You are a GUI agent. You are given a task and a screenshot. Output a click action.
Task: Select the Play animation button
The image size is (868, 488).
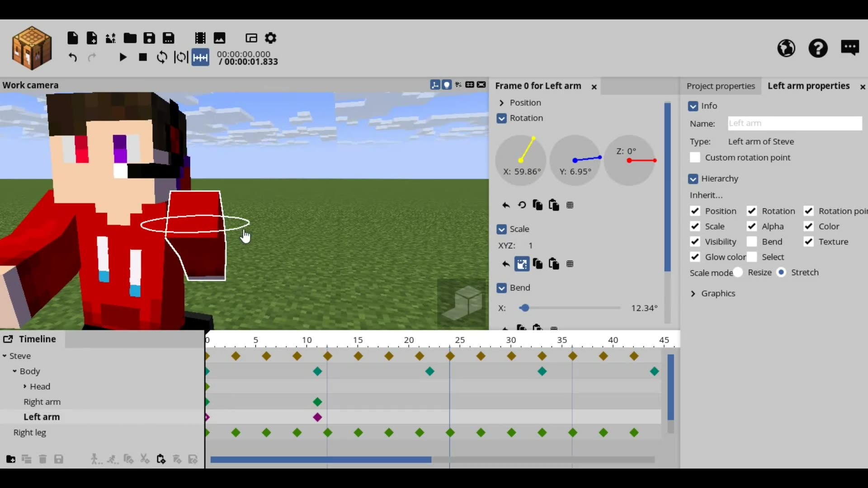(123, 57)
